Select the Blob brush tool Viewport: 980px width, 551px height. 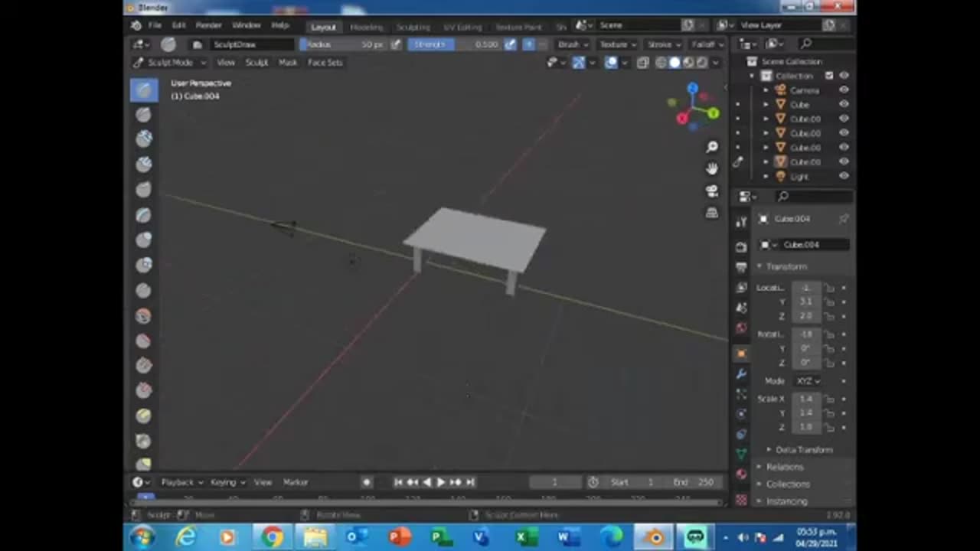coord(144,266)
